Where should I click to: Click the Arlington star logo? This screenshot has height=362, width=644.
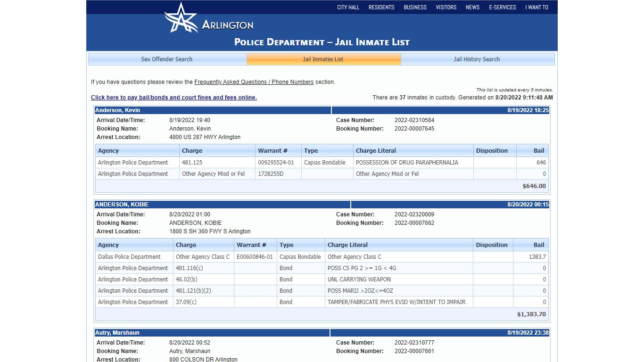pos(181,18)
